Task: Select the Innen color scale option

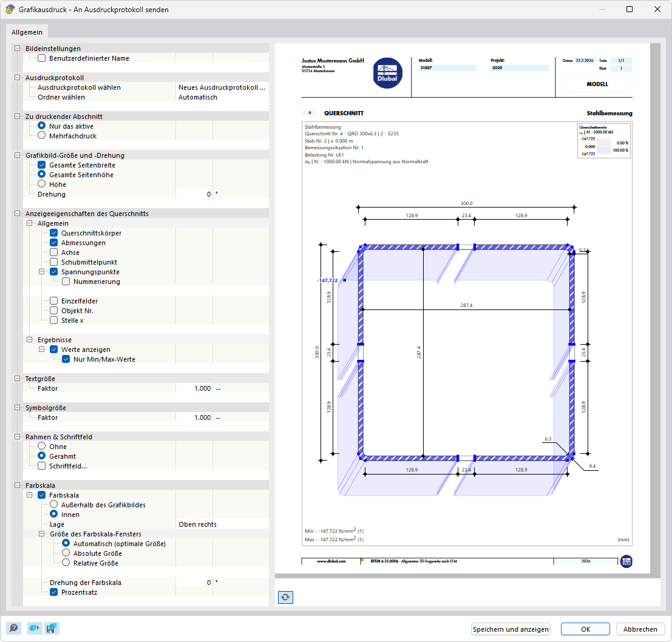Action: 53,515
